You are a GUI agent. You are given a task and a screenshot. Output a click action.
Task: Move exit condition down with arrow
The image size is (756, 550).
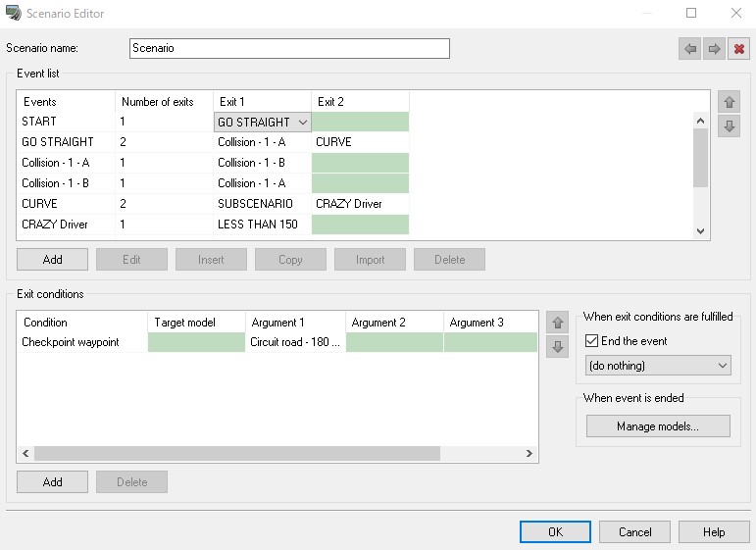(557, 347)
